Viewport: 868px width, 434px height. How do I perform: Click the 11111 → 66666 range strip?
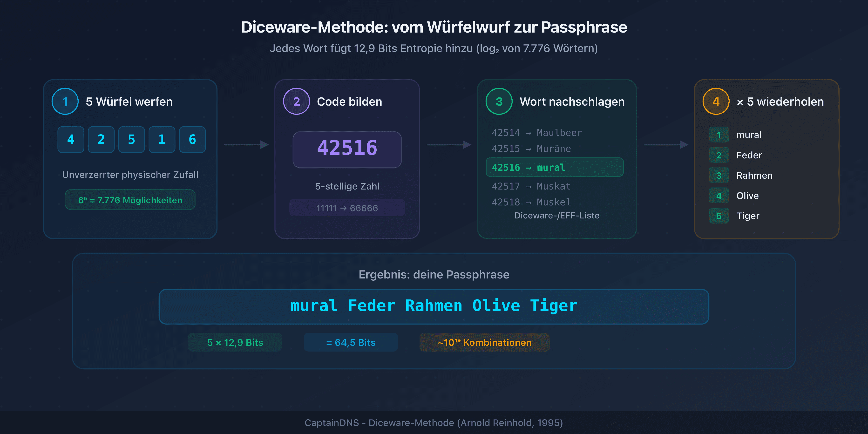(x=347, y=208)
